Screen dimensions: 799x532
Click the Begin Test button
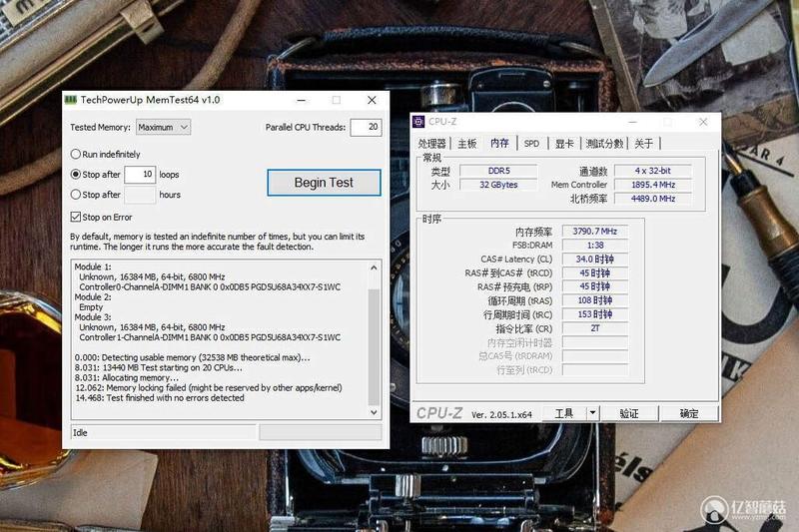(x=324, y=183)
